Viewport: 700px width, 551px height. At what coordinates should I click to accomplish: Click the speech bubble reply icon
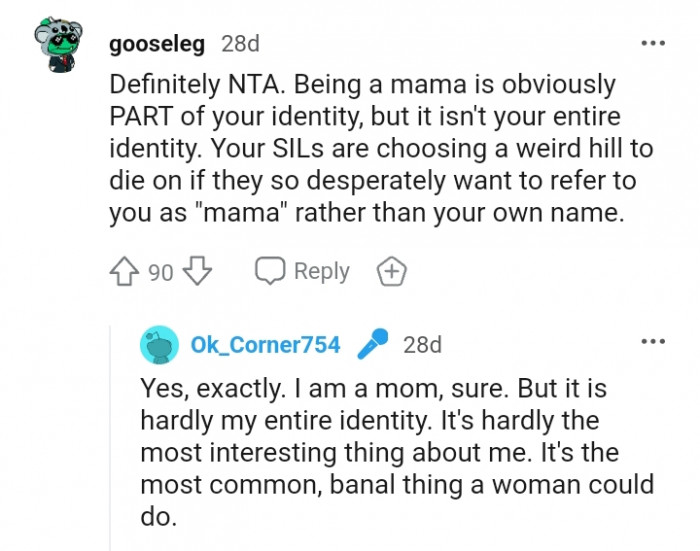pyautogui.click(x=270, y=271)
